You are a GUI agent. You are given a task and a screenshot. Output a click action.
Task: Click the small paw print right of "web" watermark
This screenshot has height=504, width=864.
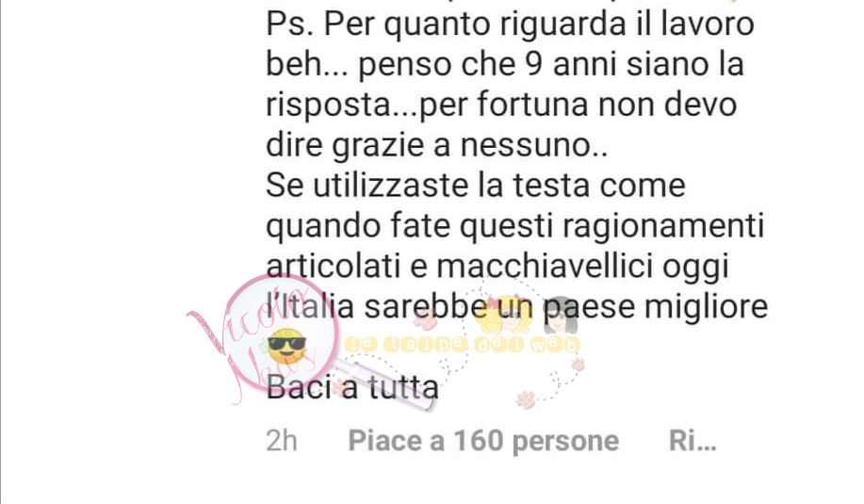(x=578, y=364)
